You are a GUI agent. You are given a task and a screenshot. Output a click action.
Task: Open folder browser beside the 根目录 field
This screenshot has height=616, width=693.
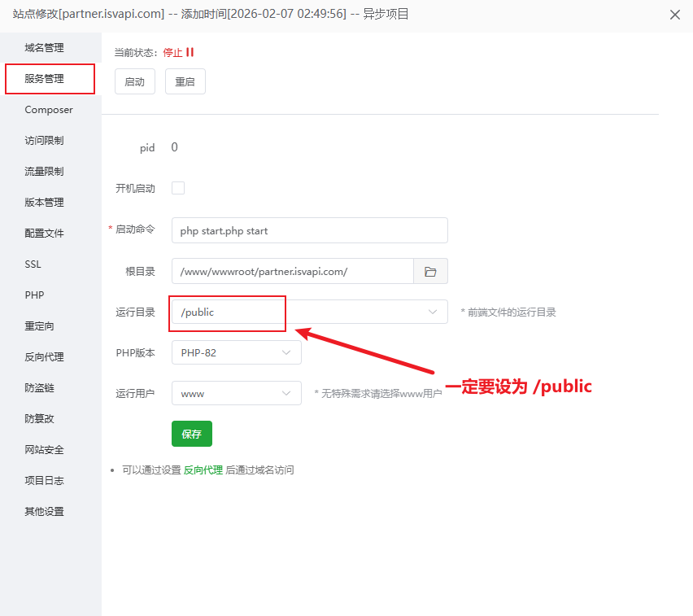[x=431, y=270]
